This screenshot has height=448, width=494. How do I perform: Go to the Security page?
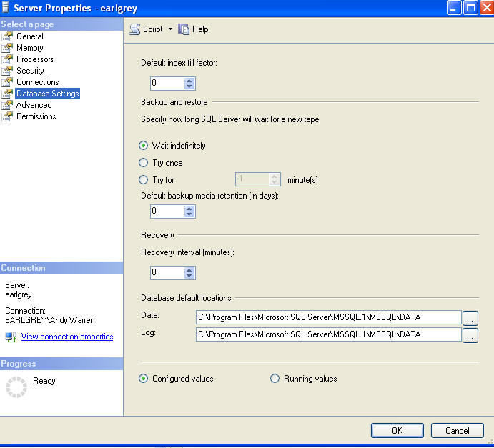coord(30,71)
